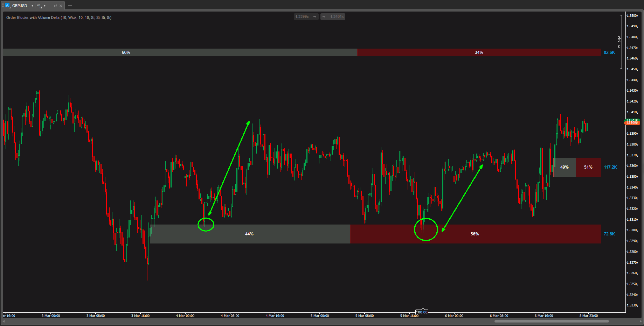Click the 50 pips scale bracket

point(621,42)
